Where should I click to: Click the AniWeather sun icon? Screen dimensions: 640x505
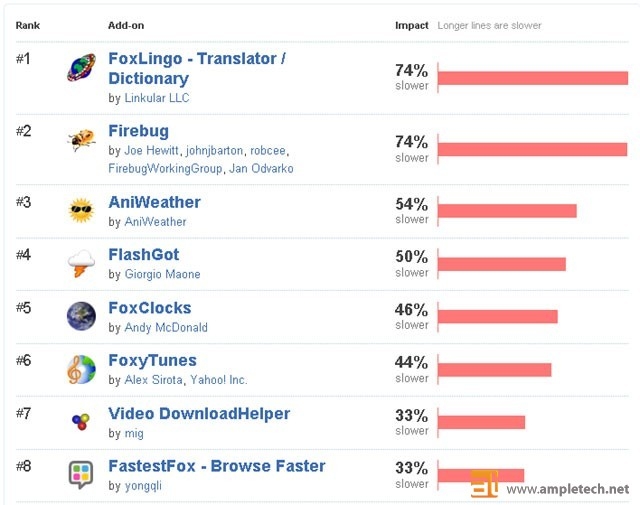coord(81,210)
